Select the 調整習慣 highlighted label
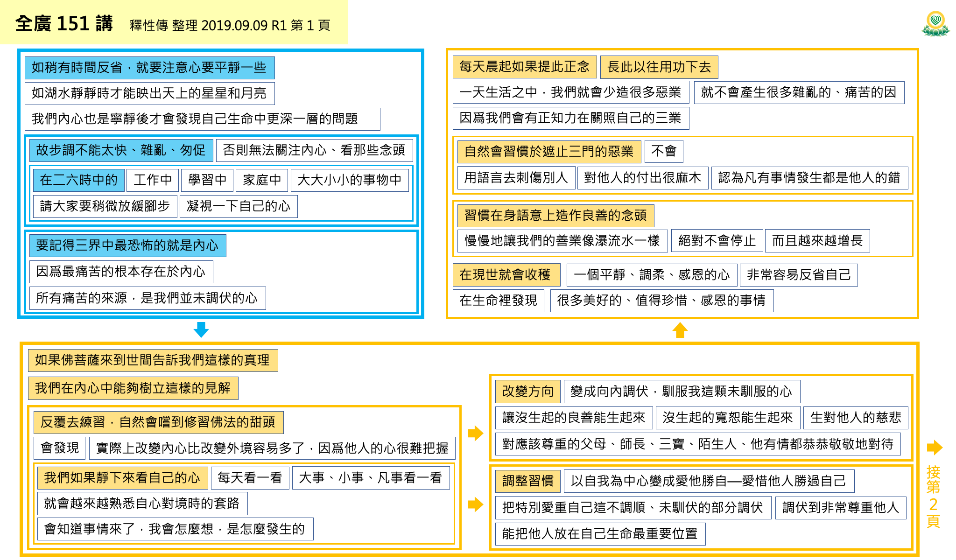 pyautogui.click(x=527, y=481)
